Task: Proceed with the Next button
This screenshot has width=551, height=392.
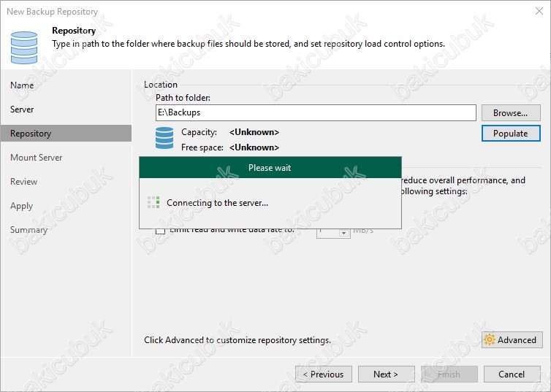Action: (386, 374)
